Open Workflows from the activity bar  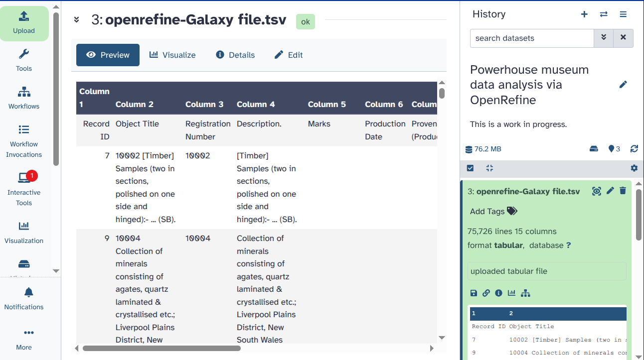point(24,98)
